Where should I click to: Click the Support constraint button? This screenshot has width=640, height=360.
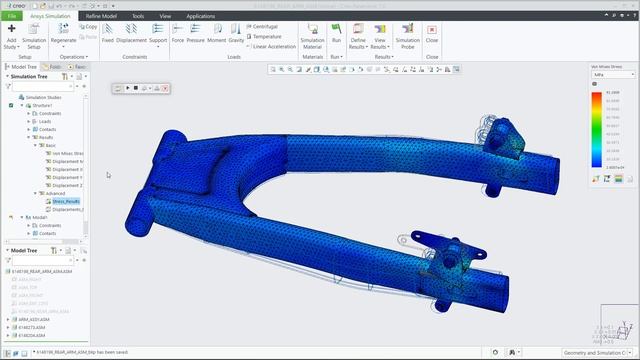pyautogui.click(x=158, y=36)
